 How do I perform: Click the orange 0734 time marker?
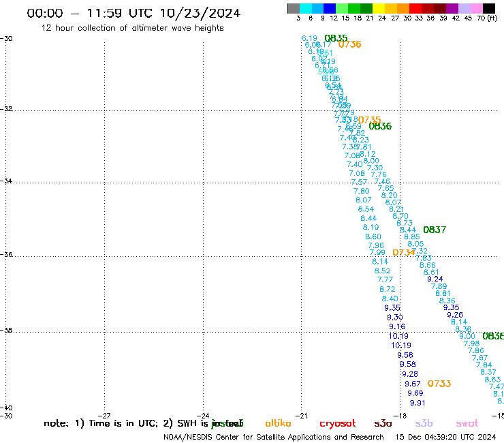coord(404,253)
